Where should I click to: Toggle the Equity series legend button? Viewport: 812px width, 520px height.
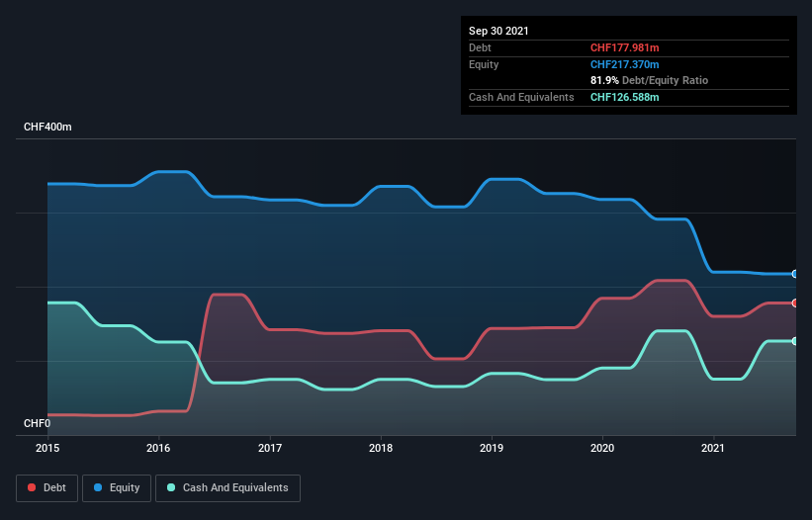click(117, 488)
